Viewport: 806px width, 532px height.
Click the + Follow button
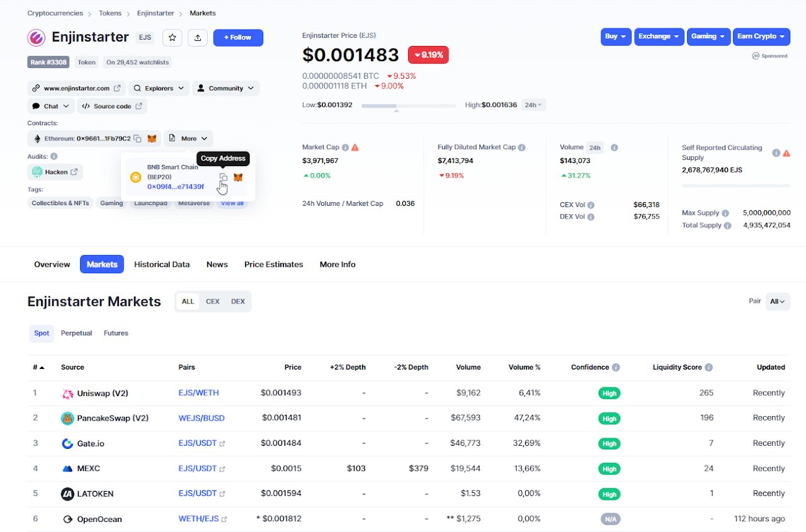[x=238, y=38]
